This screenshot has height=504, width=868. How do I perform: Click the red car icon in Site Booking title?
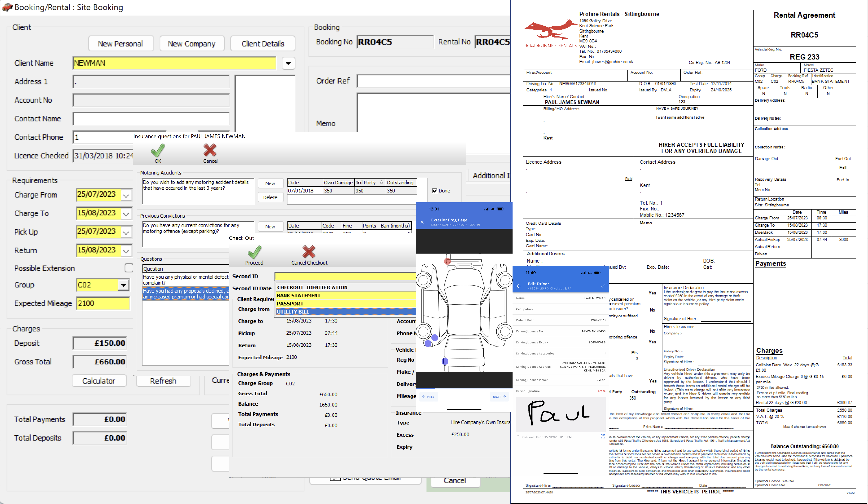coord(7,7)
